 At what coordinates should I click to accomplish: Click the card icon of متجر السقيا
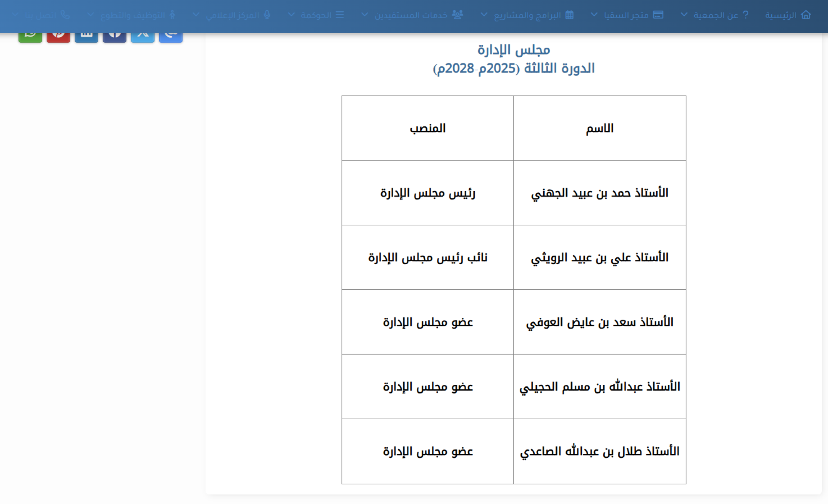(658, 15)
